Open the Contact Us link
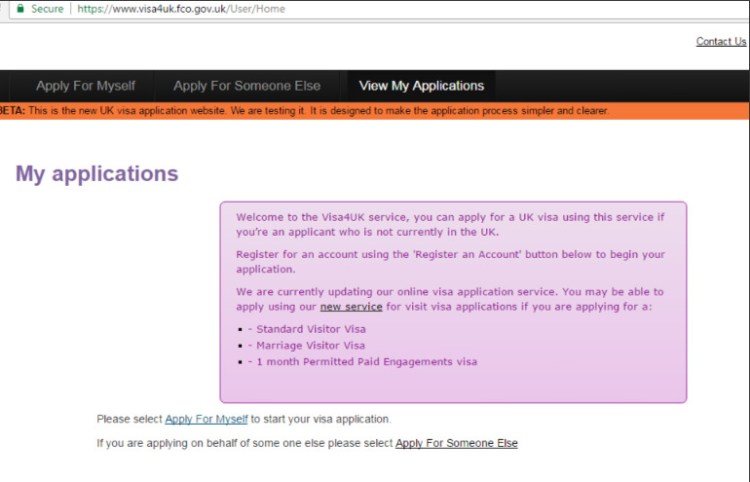 coord(721,41)
